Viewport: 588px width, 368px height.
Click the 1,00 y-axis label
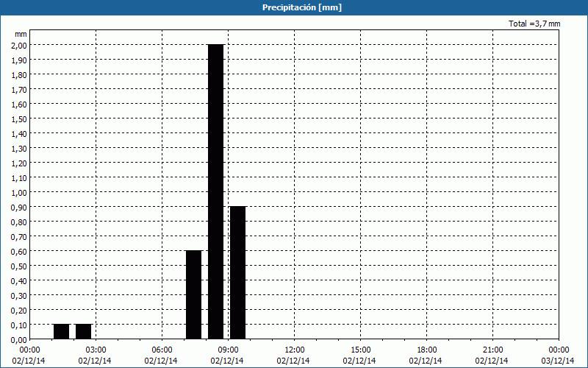[20, 193]
